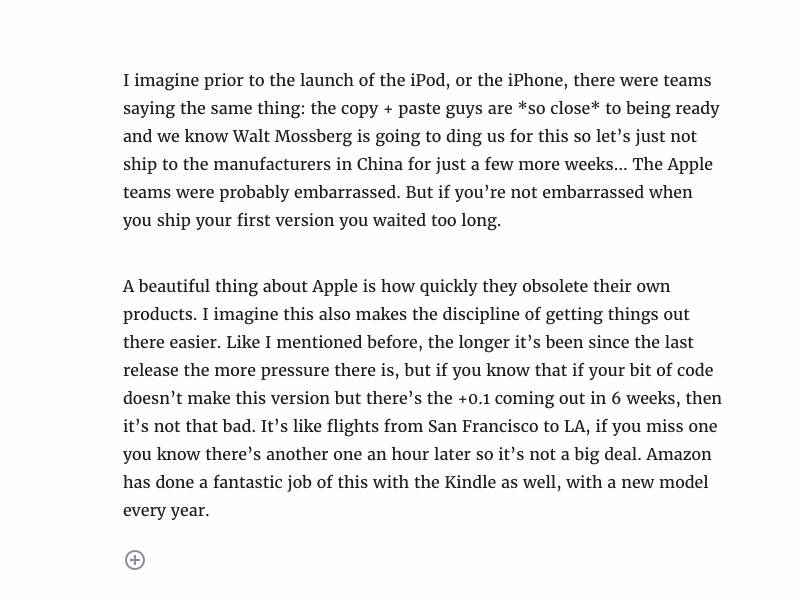Click the "+0.1" version text
The image size is (800, 600).
(x=474, y=398)
